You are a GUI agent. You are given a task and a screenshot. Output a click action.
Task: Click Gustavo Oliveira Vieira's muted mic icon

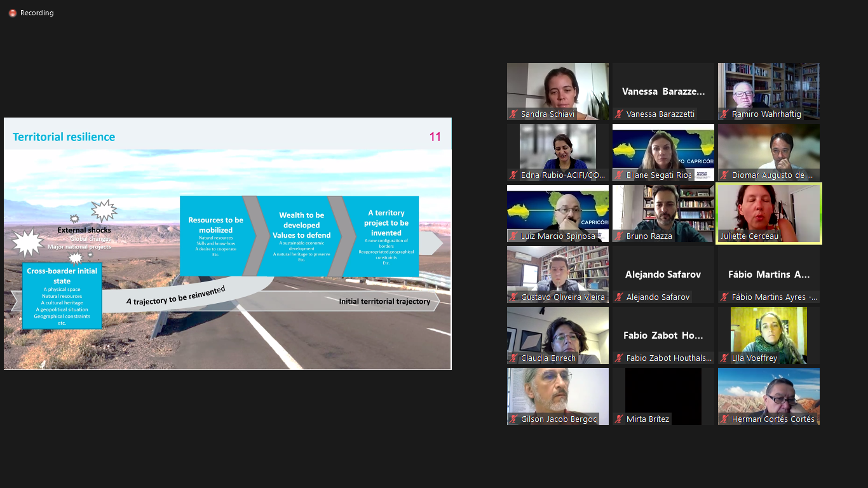click(x=513, y=297)
